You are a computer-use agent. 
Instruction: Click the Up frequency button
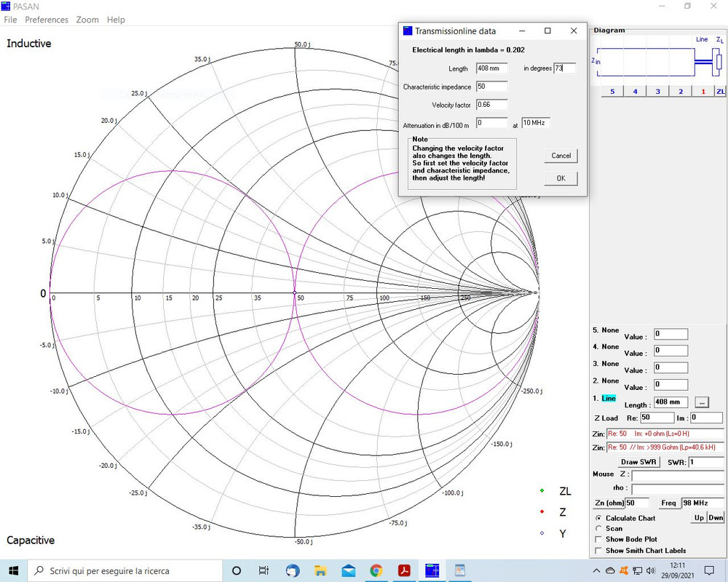[x=699, y=517]
